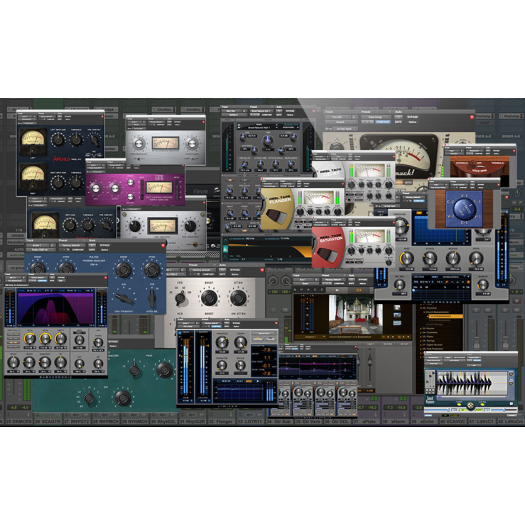This screenshot has width=525, height=525.
Task: Click the purple MC77 release knob
Action: pos(130,197)
